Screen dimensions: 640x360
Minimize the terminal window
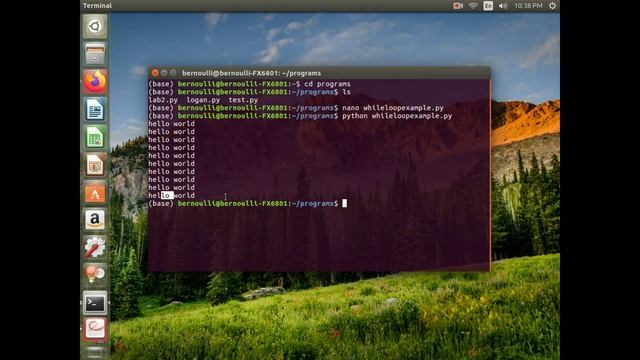tap(164, 73)
